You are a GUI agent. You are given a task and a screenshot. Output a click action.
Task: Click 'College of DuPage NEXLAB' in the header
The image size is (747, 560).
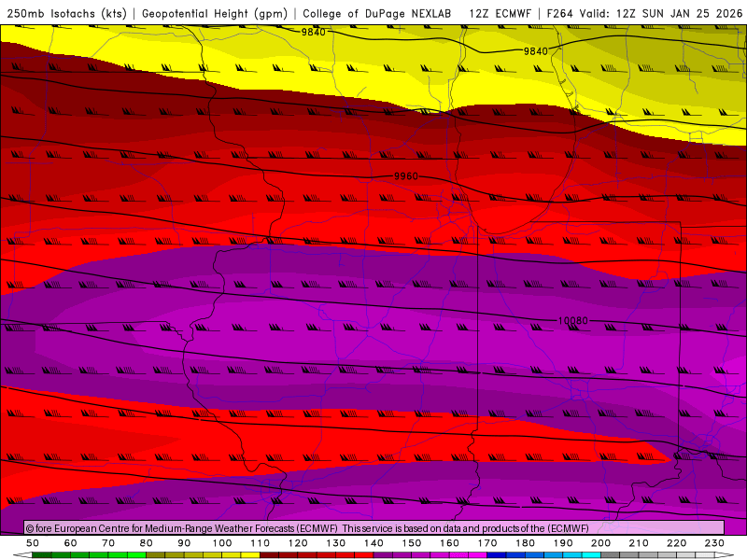[x=377, y=13]
